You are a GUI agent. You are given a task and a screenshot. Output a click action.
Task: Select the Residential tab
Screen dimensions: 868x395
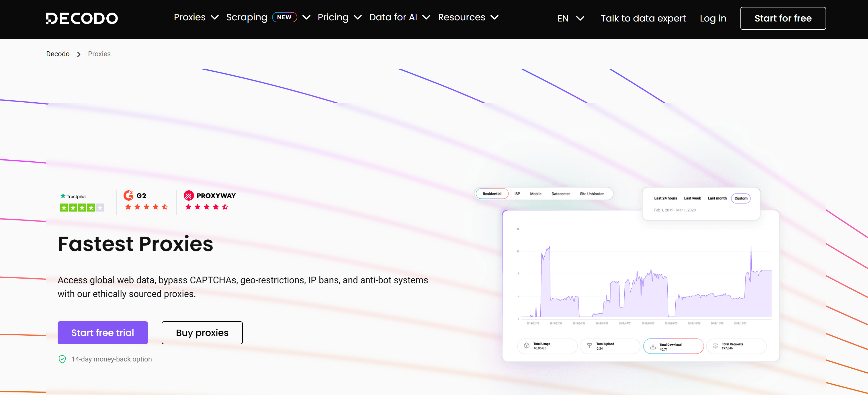pos(492,194)
